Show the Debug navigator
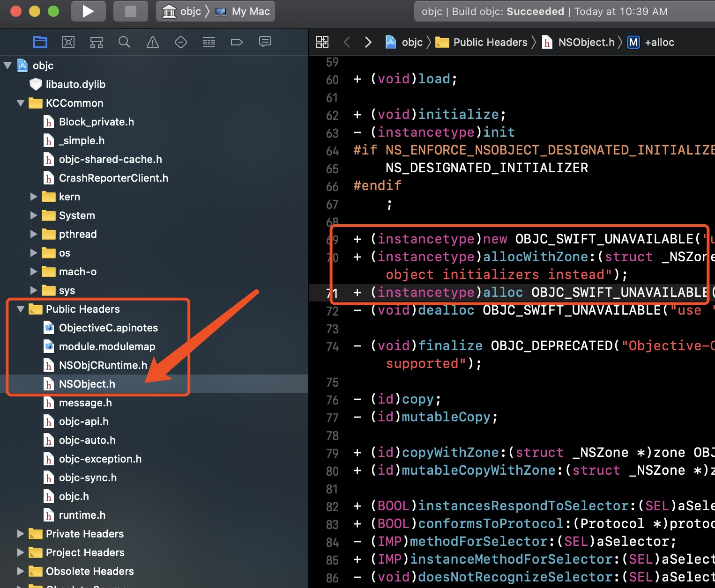Image resolution: width=715 pixels, height=588 pixels. point(209,42)
